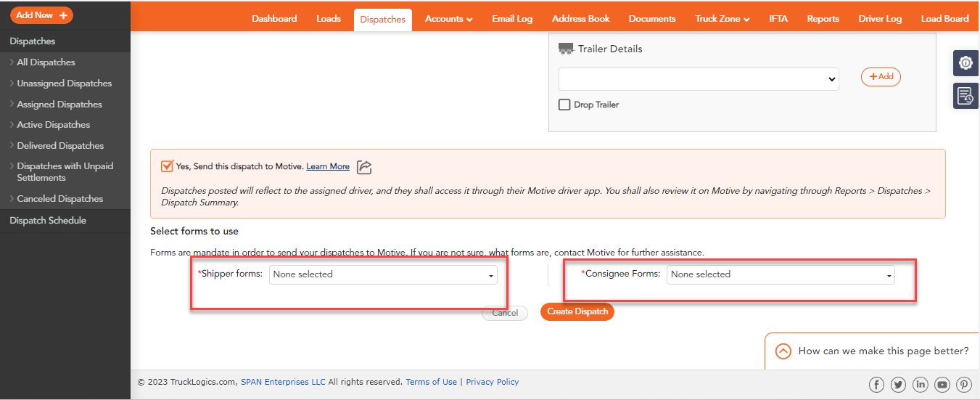Open the SPAN Enterprises LLC link
The width and height of the screenshot is (980, 400).
[x=283, y=382]
